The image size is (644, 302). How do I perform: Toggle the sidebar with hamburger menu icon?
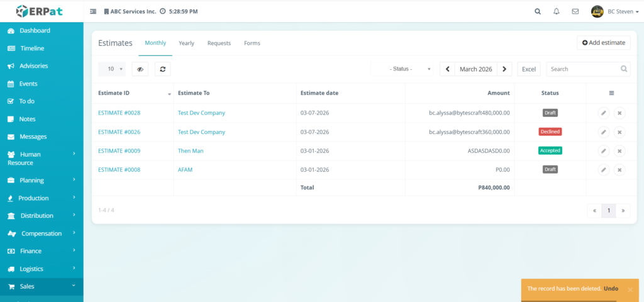(x=94, y=11)
